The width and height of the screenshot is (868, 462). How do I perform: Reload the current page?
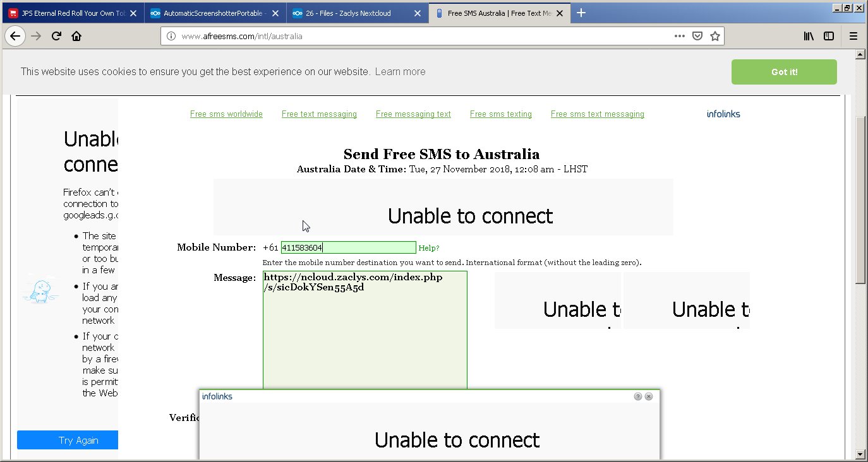coord(56,36)
